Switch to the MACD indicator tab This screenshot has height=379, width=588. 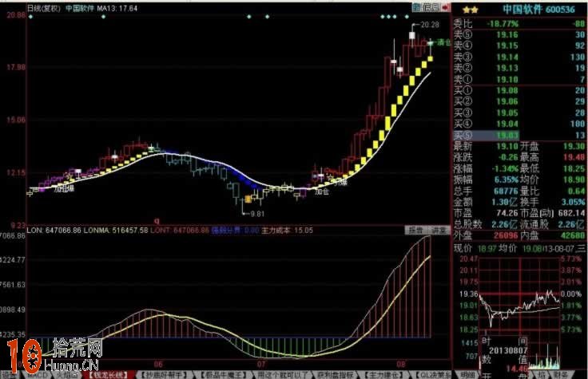click(x=38, y=375)
